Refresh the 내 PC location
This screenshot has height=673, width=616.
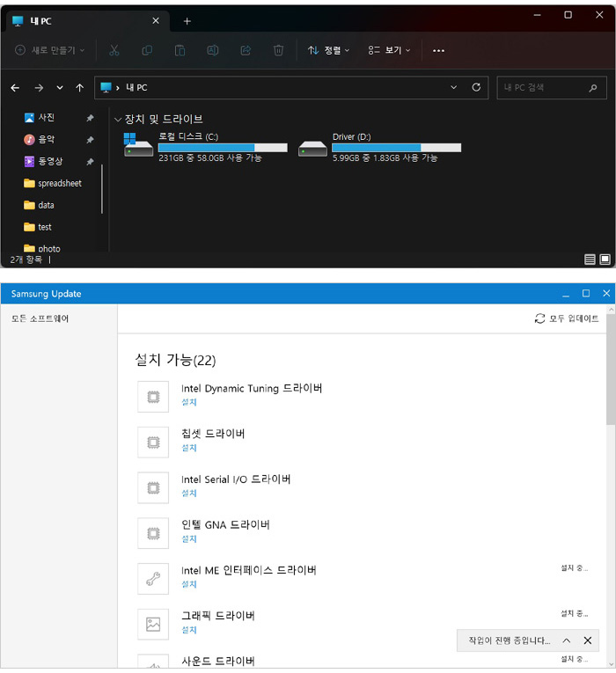click(476, 87)
